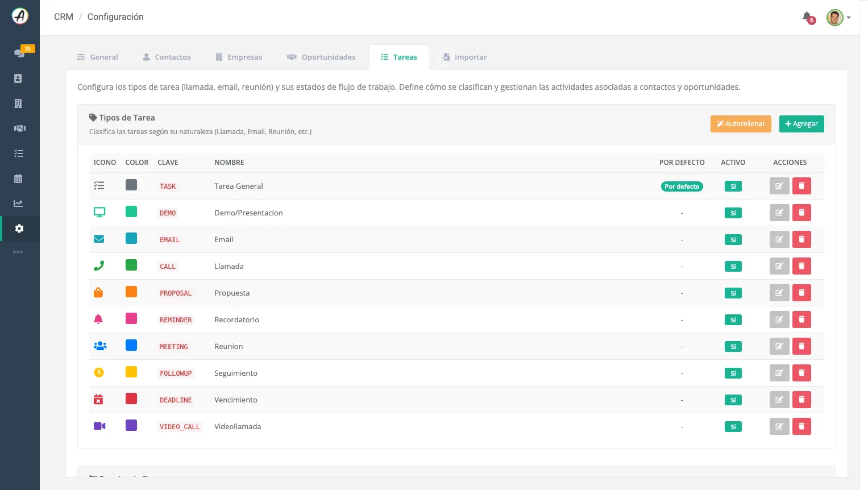Delete the Llamada task type
Image resolution: width=868 pixels, height=490 pixels.
801,266
